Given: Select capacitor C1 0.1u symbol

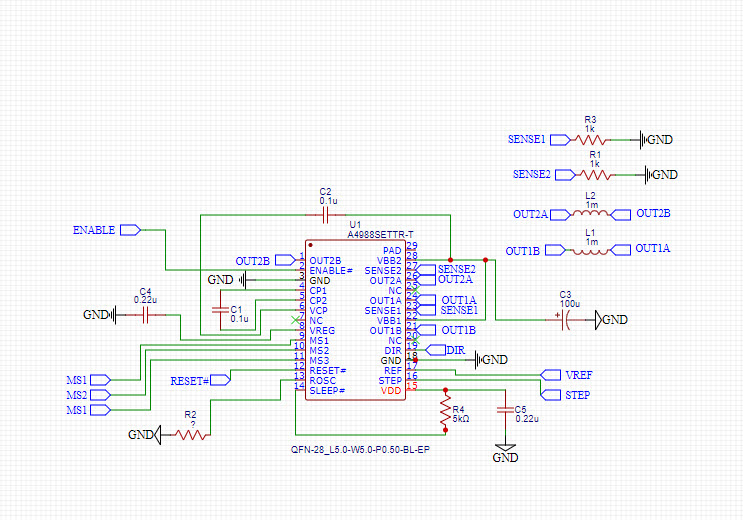Looking at the screenshot, I should (x=221, y=310).
